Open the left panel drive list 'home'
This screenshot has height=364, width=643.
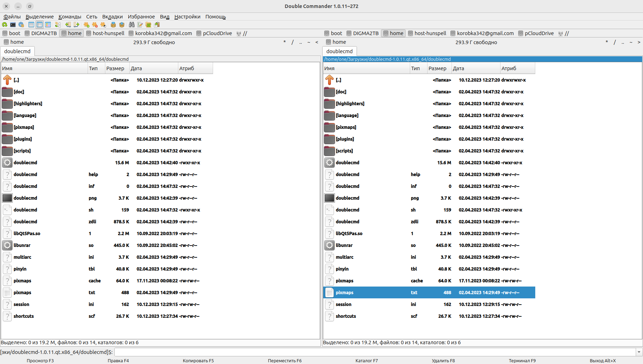click(x=14, y=42)
